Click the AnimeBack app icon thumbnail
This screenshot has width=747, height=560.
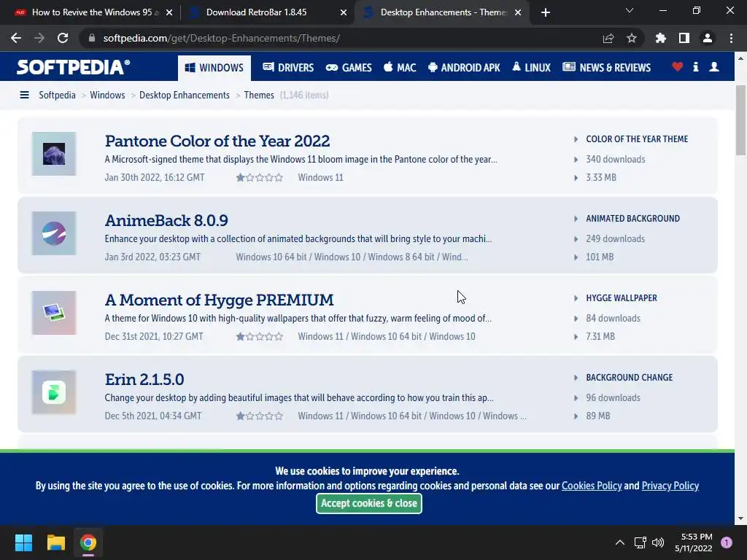click(x=54, y=233)
